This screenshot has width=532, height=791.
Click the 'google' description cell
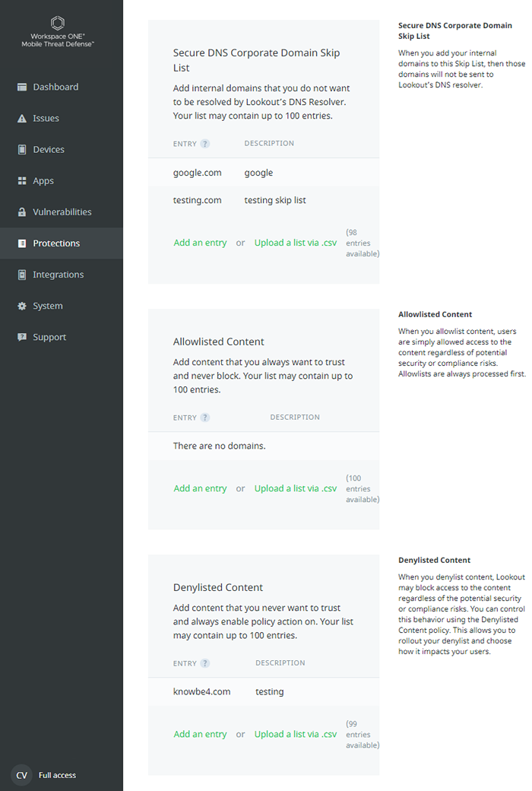pyautogui.click(x=258, y=173)
